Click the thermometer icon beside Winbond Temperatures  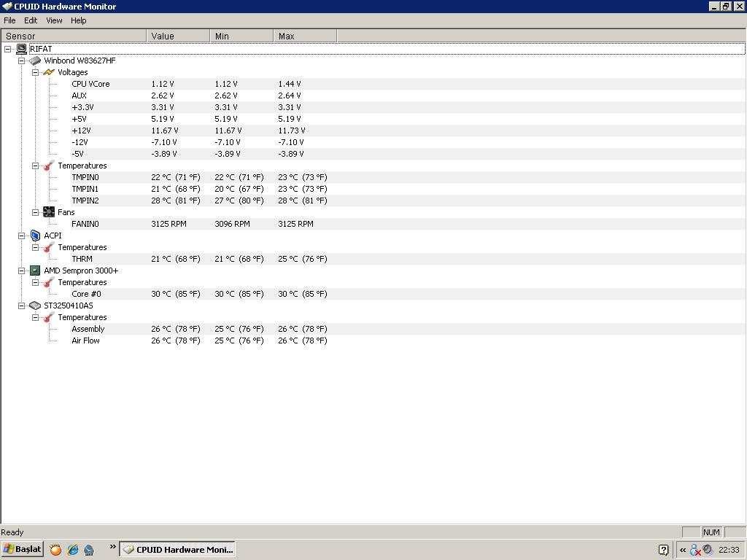(49, 166)
